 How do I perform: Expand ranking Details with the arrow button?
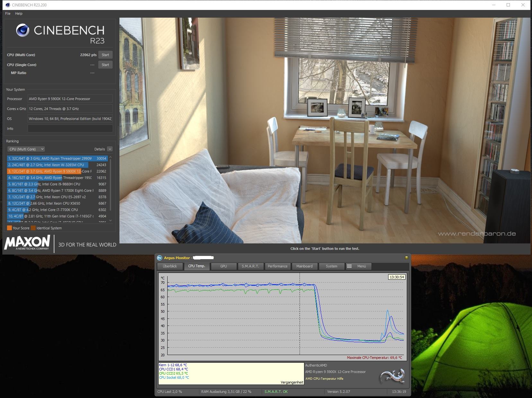(x=110, y=149)
